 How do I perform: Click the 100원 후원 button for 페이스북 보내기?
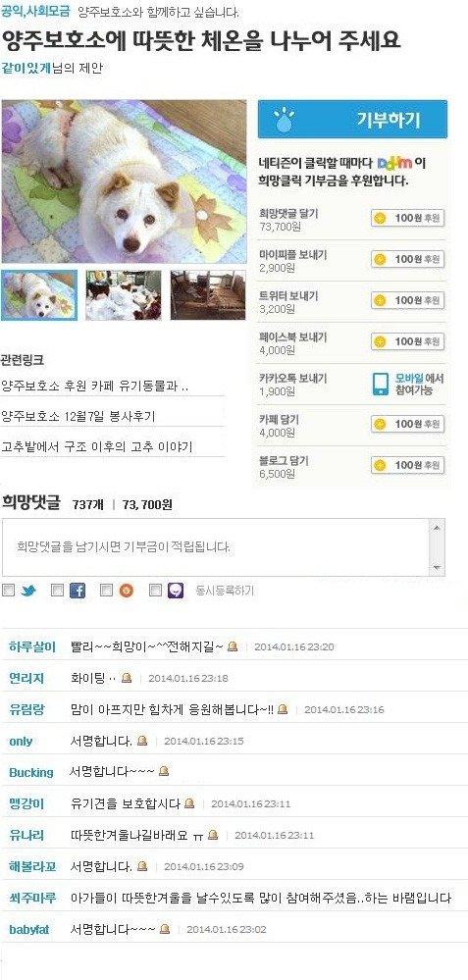[407, 342]
